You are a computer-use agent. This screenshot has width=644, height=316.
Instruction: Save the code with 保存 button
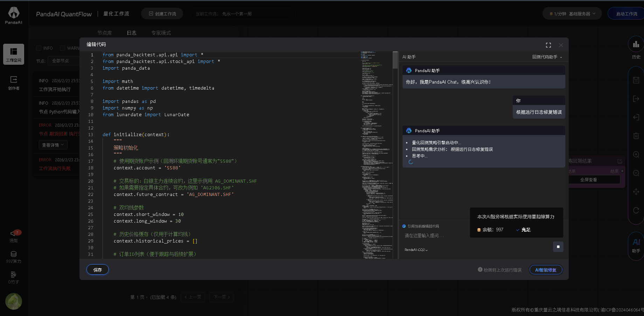click(x=98, y=270)
